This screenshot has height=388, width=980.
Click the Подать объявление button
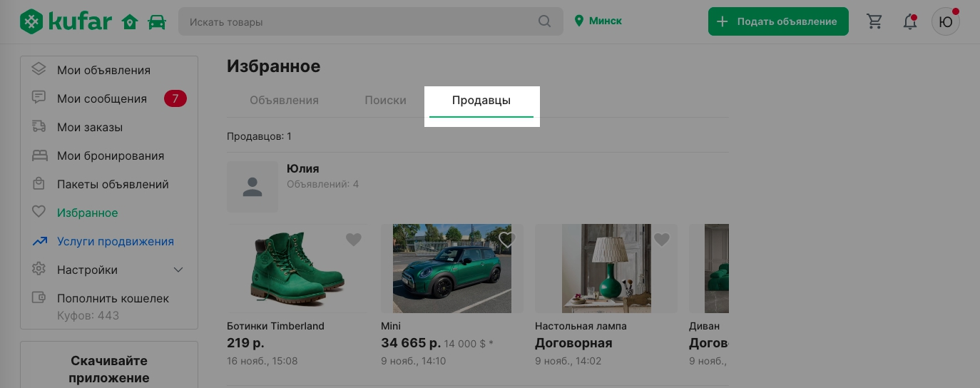[778, 21]
